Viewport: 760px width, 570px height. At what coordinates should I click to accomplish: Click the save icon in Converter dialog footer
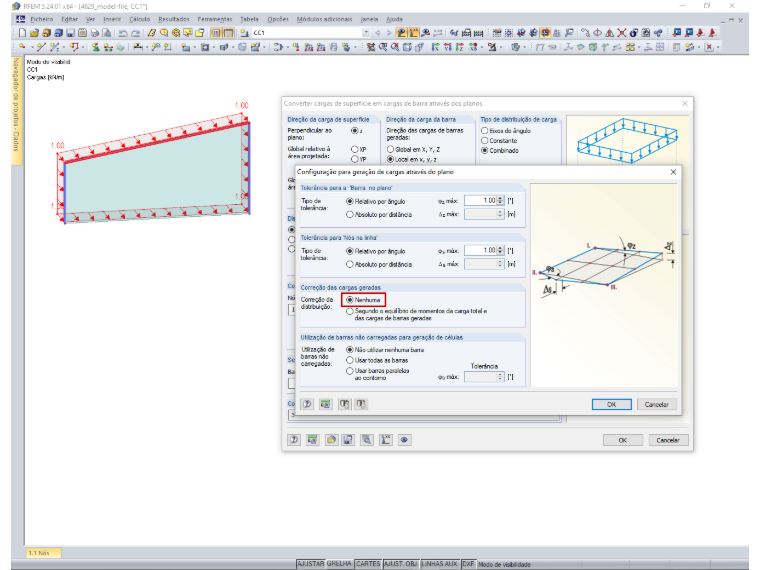pyautogui.click(x=348, y=440)
